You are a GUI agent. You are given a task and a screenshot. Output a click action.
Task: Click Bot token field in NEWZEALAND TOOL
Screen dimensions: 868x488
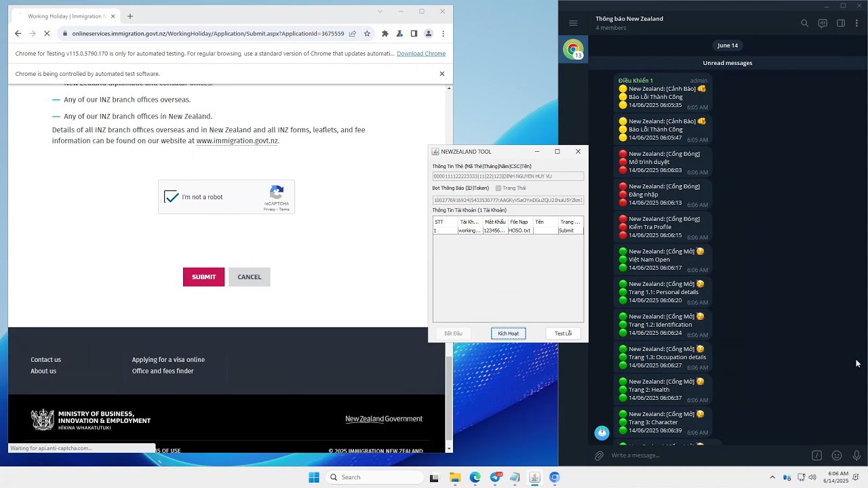(508, 200)
